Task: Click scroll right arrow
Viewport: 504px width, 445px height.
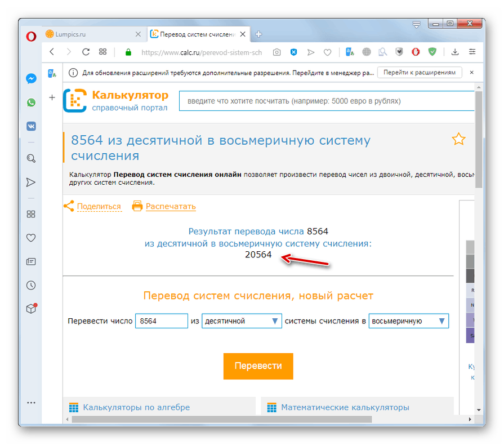Action: click(470, 419)
